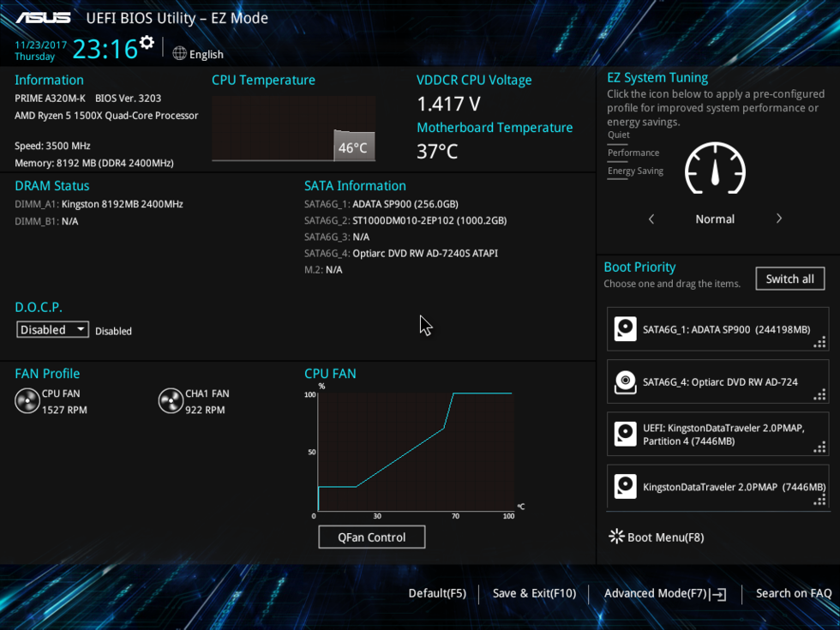Open the D.O.C.P. dropdown
The width and height of the screenshot is (840, 630).
point(52,329)
